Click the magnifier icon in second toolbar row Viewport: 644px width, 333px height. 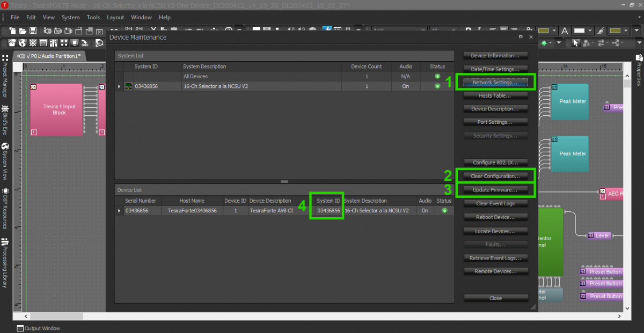tap(99, 43)
